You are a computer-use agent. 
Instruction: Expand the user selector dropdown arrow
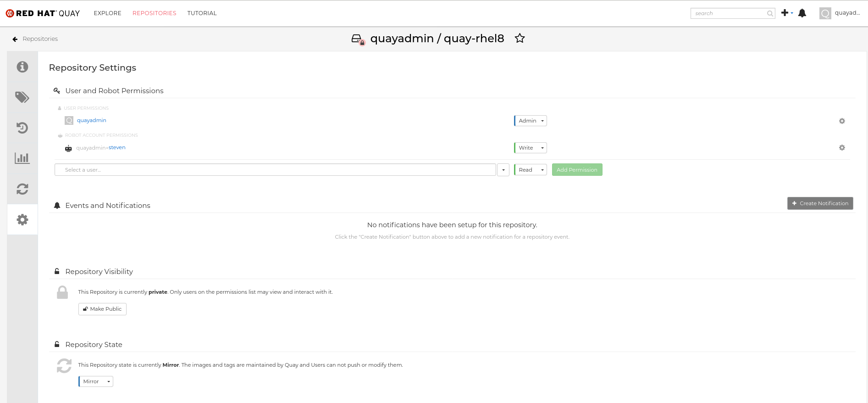[x=503, y=170]
